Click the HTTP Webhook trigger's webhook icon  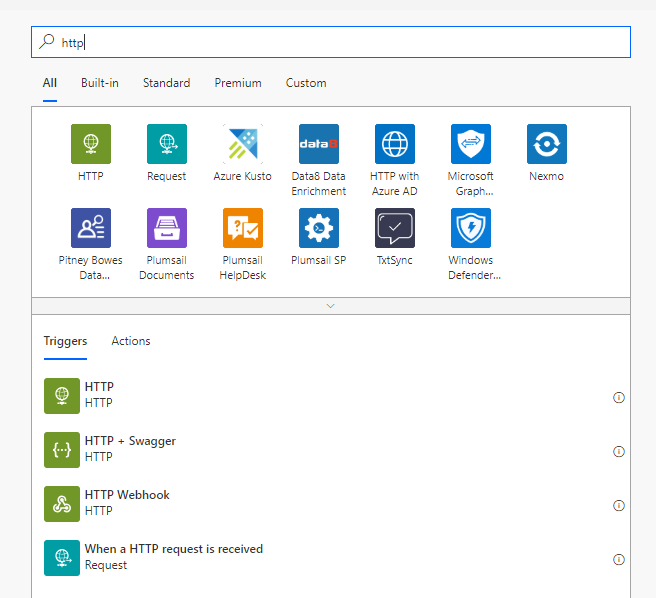[x=62, y=504]
